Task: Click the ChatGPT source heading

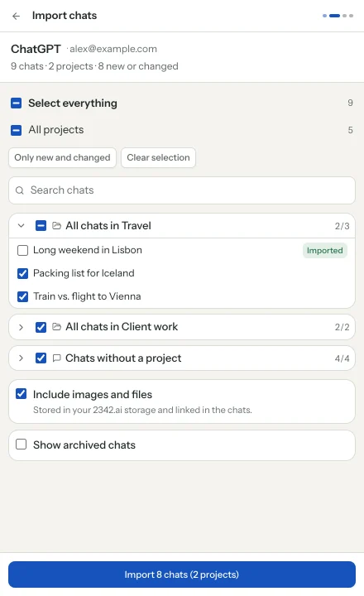Action: (x=36, y=49)
